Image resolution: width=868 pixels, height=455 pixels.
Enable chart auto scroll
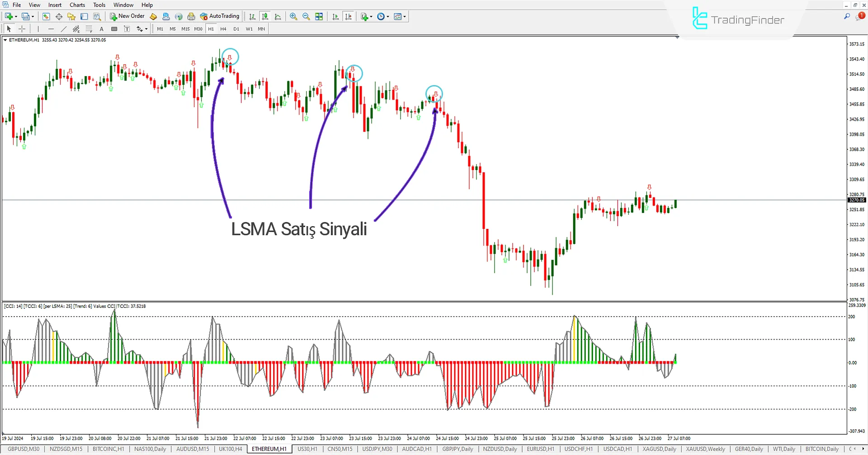tap(335, 16)
